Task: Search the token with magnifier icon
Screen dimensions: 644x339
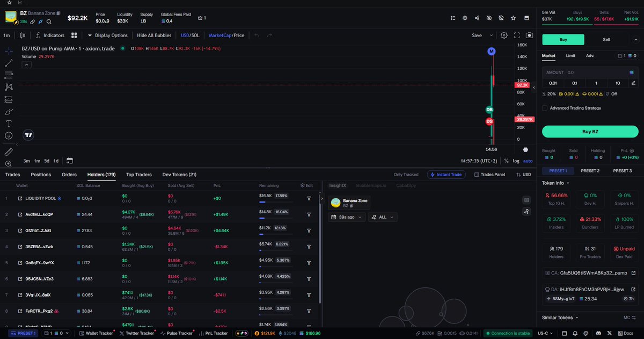Action: pos(49,22)
